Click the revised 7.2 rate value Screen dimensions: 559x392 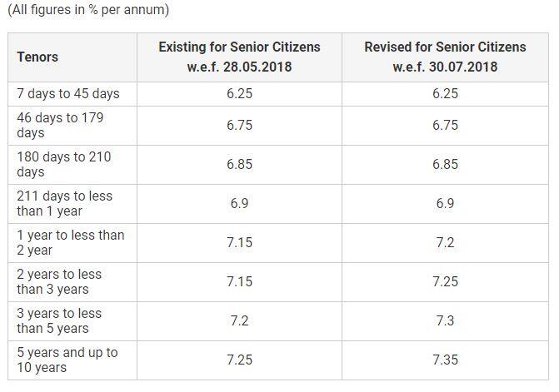coord(445,242)
